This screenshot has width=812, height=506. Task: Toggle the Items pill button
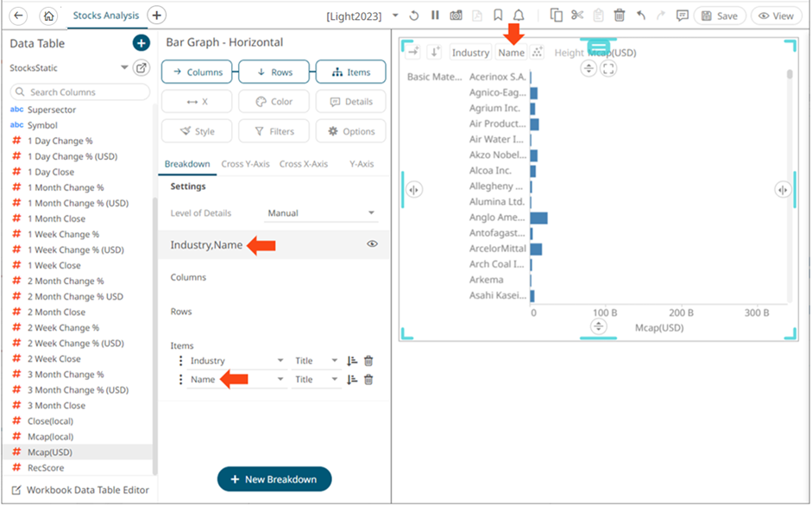[x=350, y=73]
